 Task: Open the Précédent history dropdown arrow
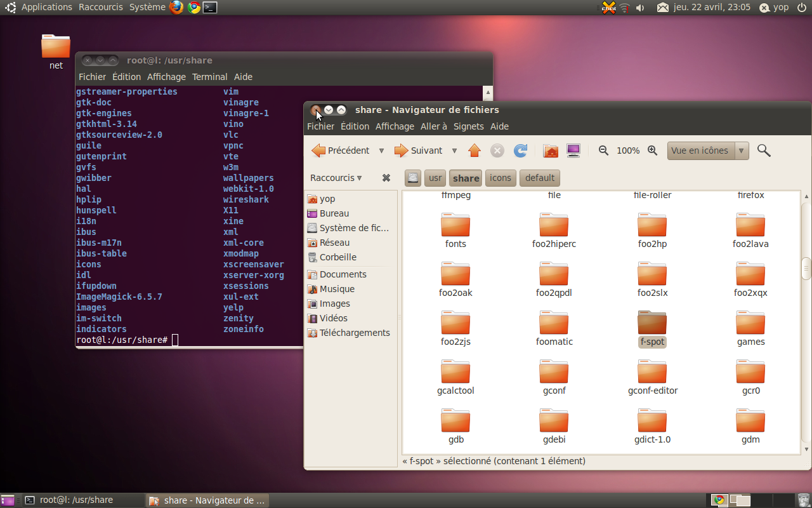(x=381, y=150)
